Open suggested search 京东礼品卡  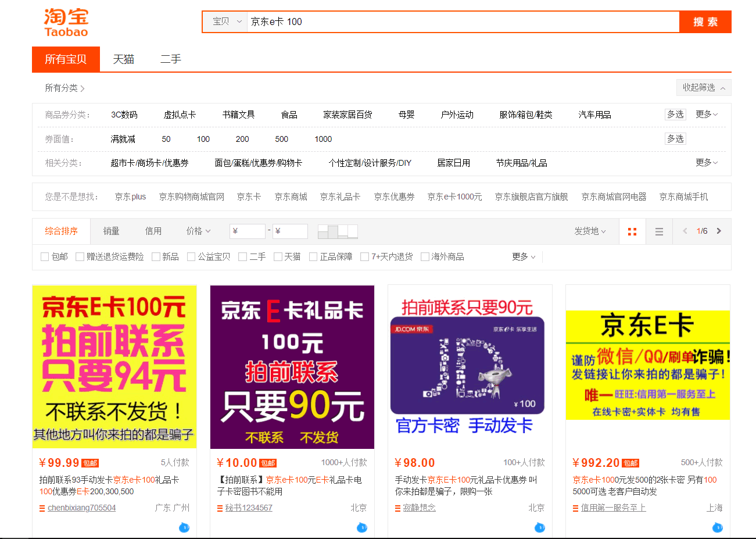[340, 197]
